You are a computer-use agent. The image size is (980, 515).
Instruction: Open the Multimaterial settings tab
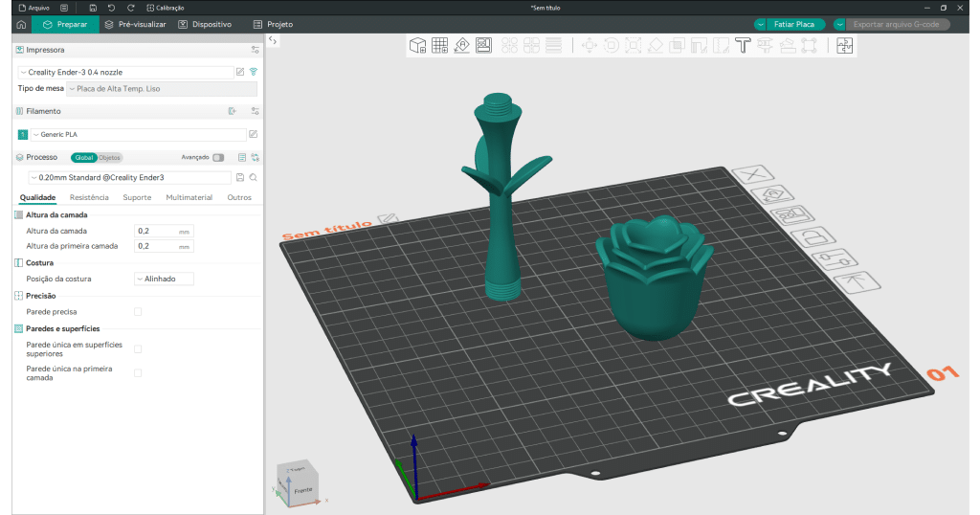189,197
